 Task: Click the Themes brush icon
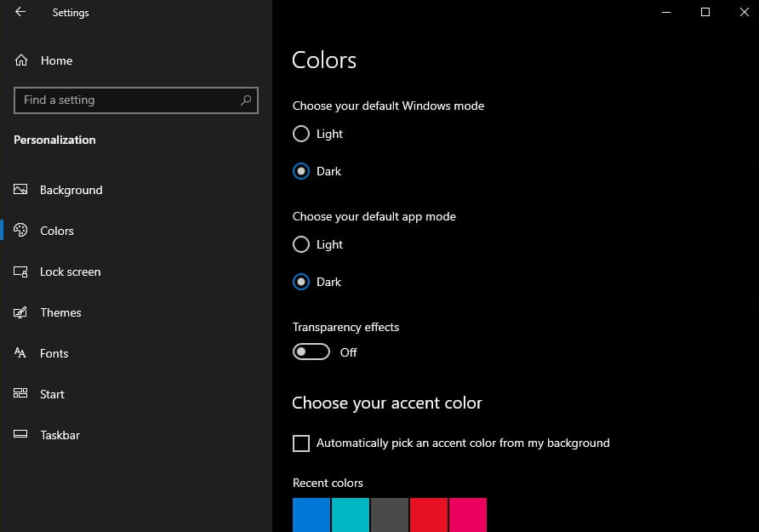tap(20, 312)
